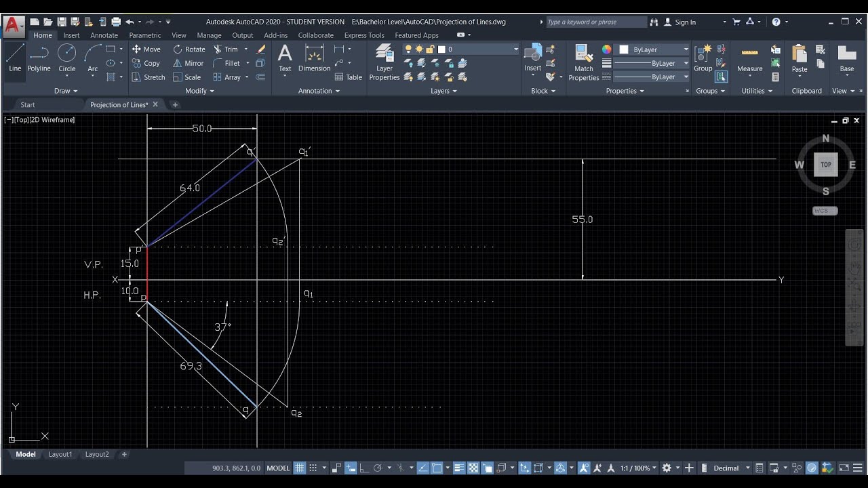Toggle ortho mode in status bar

(x=364, y=468)
